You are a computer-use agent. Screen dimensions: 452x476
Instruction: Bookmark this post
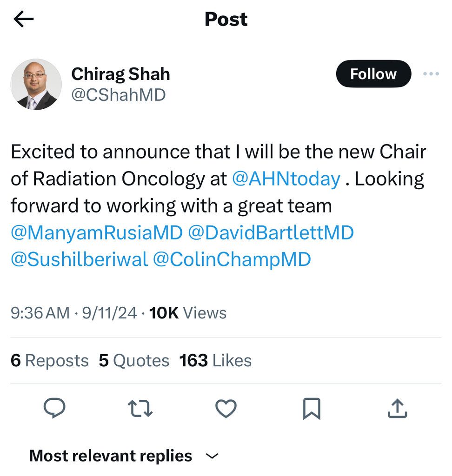click(x=312, y=409)
